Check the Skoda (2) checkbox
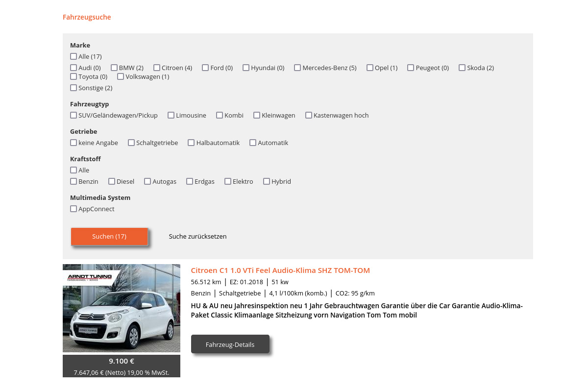 coord(462,68)
